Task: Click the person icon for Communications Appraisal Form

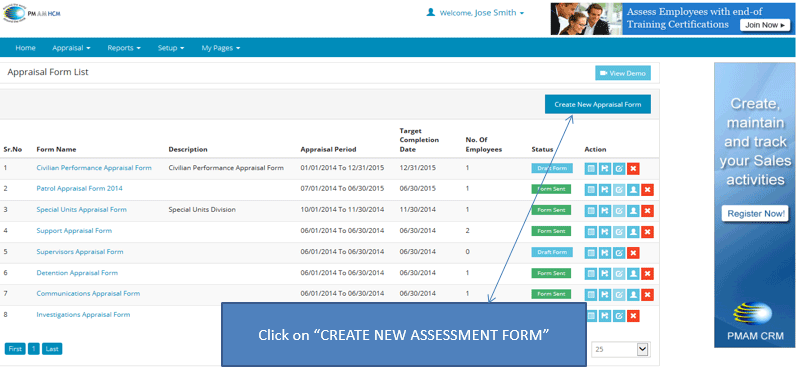Action: pos(633,295)
